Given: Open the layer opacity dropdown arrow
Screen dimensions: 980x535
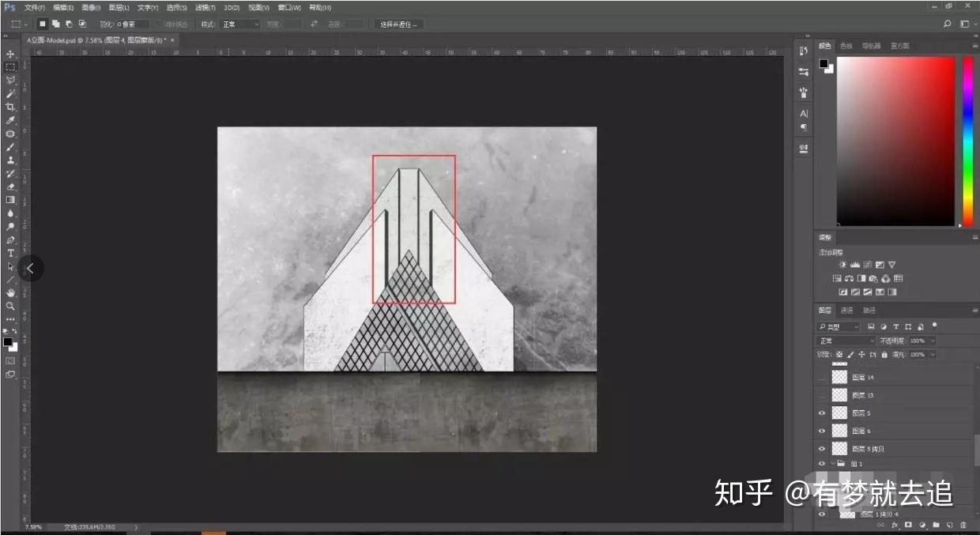Looking at the screenshot, I should pos(933,341).
